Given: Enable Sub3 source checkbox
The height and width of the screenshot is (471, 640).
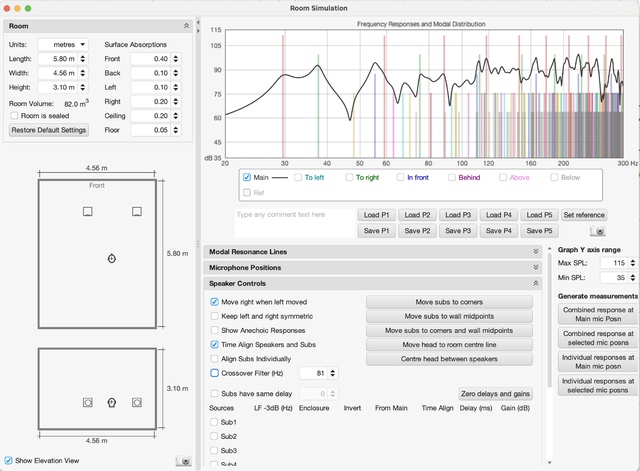Looking at the screenshot, I should click(x=214, y=451).
